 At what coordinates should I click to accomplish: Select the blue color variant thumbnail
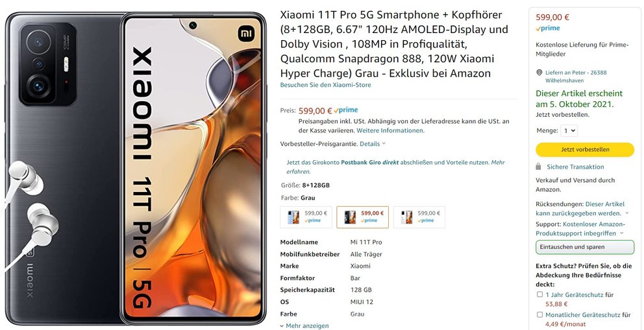[306, 217]
